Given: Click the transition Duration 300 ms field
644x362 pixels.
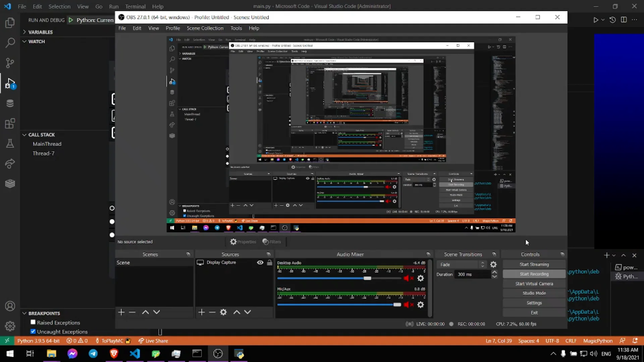Looking at the screenshot, I should 473,274.
